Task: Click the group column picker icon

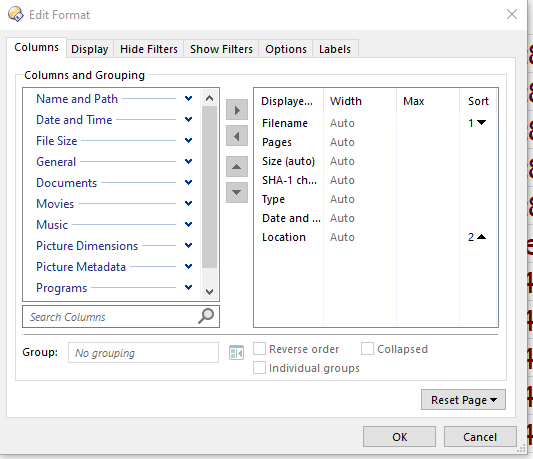Action: [x=236, y=353]
